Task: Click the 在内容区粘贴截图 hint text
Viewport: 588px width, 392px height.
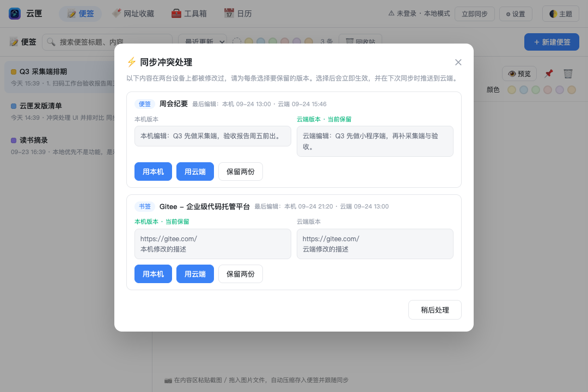Action: [256, 380]
